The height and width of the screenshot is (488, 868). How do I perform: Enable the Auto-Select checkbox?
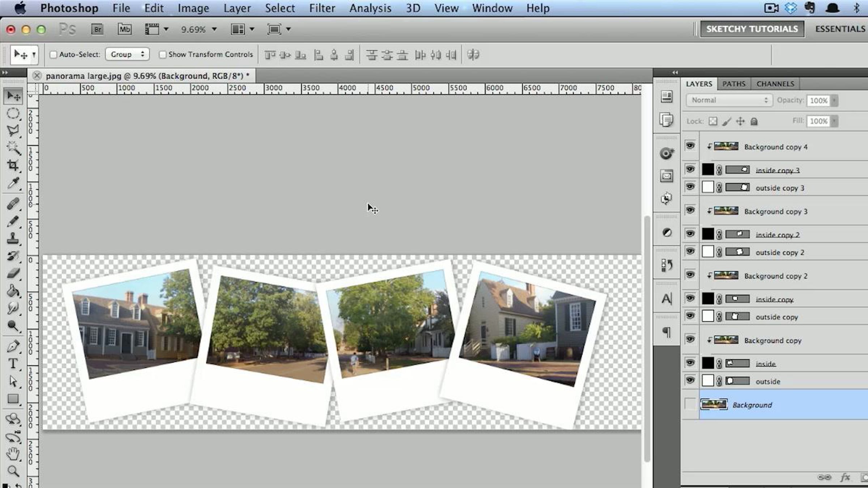(x=54, y=55)
